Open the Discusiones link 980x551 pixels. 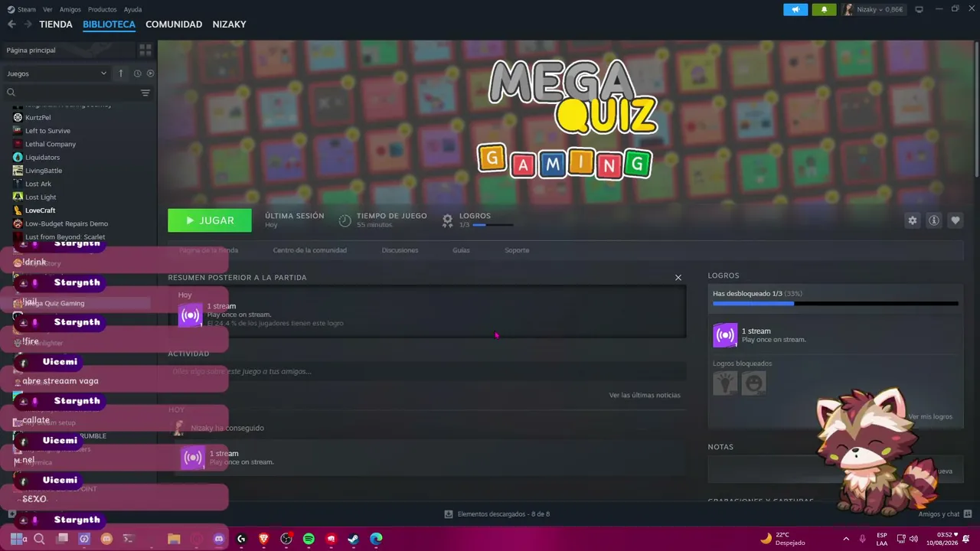400,250
